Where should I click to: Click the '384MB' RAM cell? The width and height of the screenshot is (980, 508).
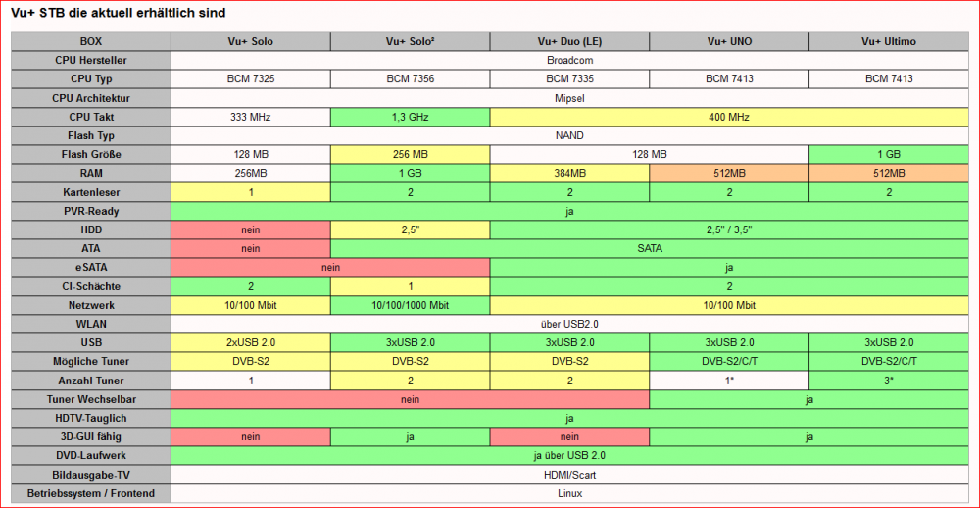point(569,173)
